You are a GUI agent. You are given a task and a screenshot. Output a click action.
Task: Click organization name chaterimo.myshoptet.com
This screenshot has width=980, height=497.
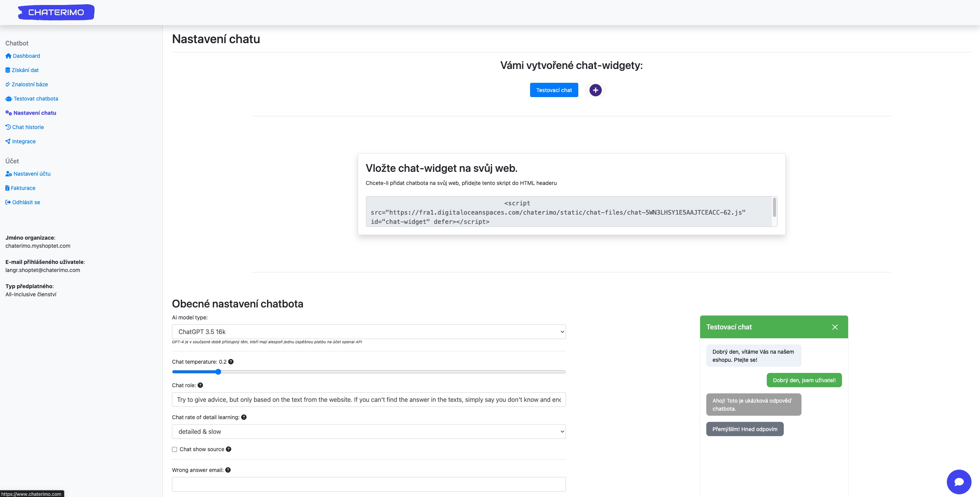click(38, 246)
